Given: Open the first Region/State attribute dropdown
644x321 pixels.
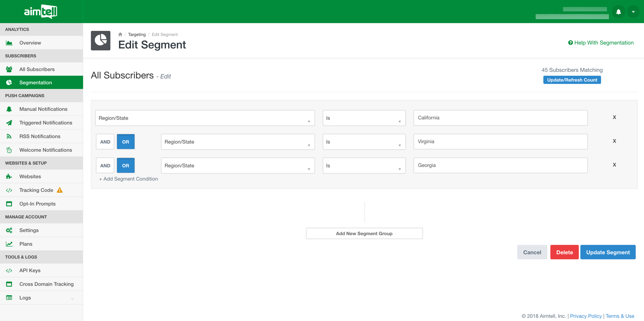Looking at the screenshot, I should point(205,118).
